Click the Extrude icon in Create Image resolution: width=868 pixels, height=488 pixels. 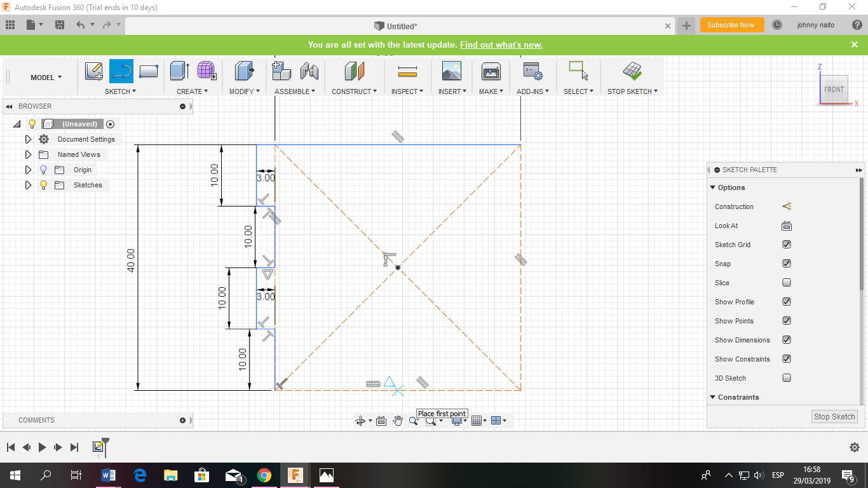(180, 71)
